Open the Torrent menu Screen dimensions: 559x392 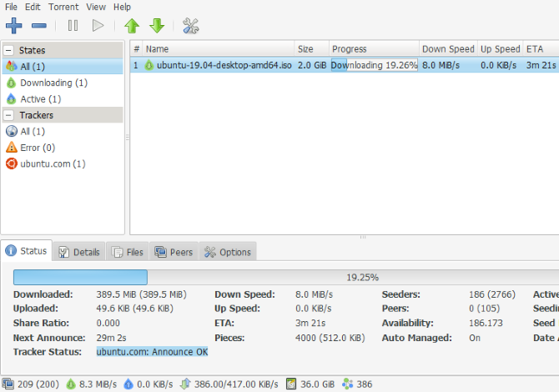63,7
